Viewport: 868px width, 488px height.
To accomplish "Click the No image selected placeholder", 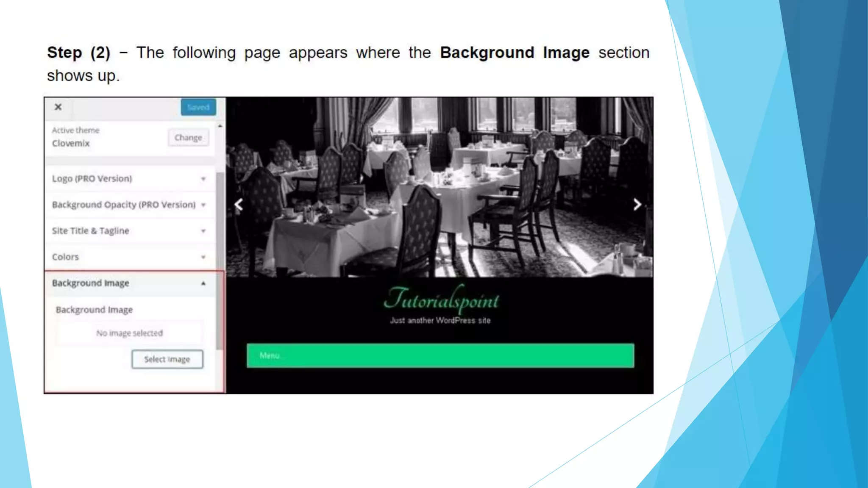I will (129, 333).
